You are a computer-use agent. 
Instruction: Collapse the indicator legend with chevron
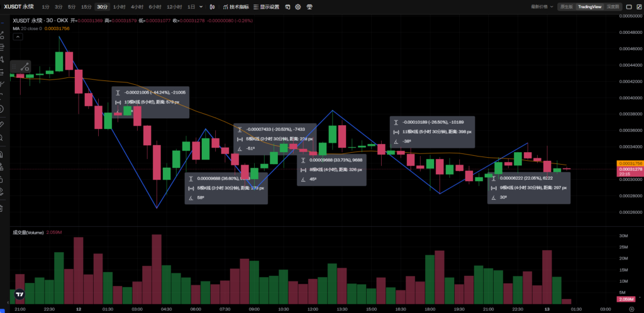(18, 37)
